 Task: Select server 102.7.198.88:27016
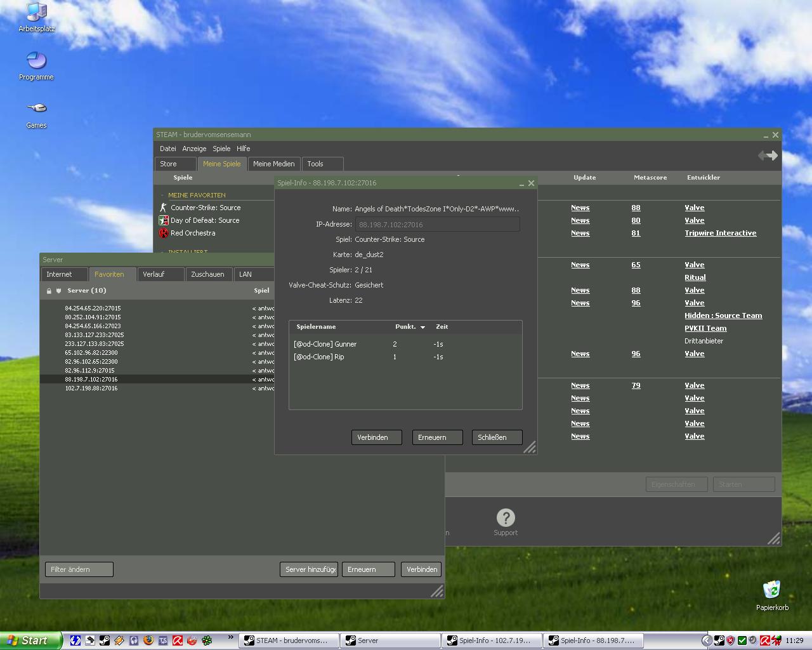pyautogui.click(x=157, y=388)
